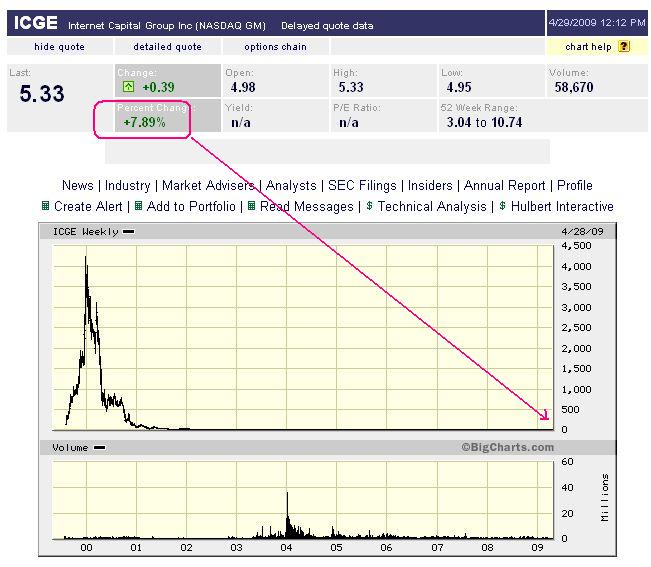Click the 52 week range 3.04 to 10.74
Viewport: 651px width, 567px height.
pyautogui.click(x=484, y=122)
